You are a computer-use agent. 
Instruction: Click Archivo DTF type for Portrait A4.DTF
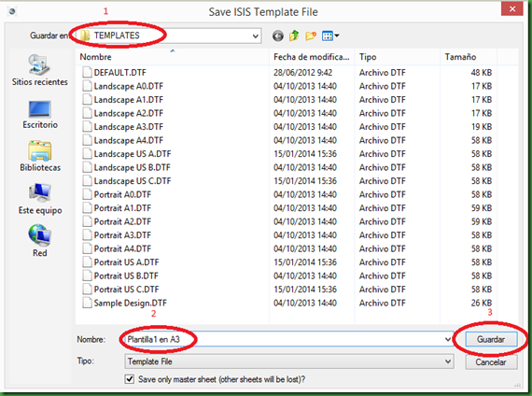(x=383, y=248)
